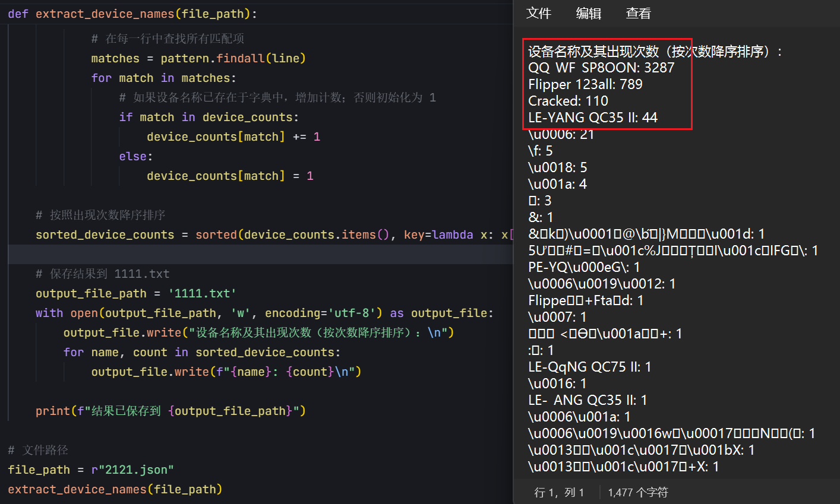This screenshot has width=840, height=504.
Task: Click the 'with open(output_file_path' line
Action: 264,313
